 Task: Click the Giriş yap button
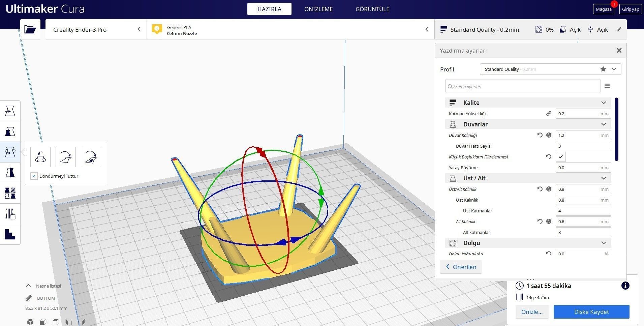point(630,9)
